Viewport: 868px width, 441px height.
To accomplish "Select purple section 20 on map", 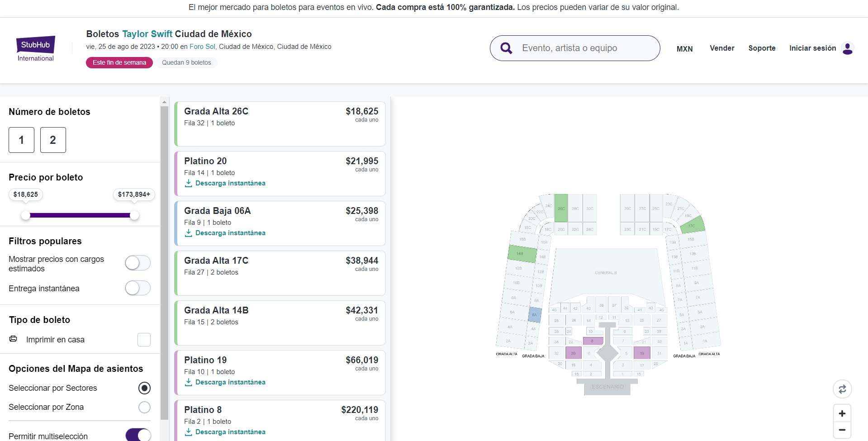I will (x=573, y=353).
